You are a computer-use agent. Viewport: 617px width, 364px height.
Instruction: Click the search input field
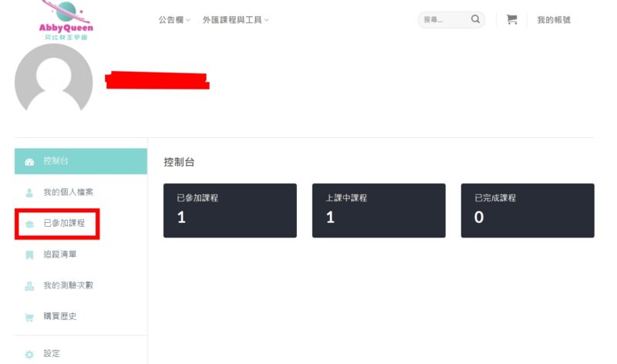pyautogui.click(x=446, y=20)
